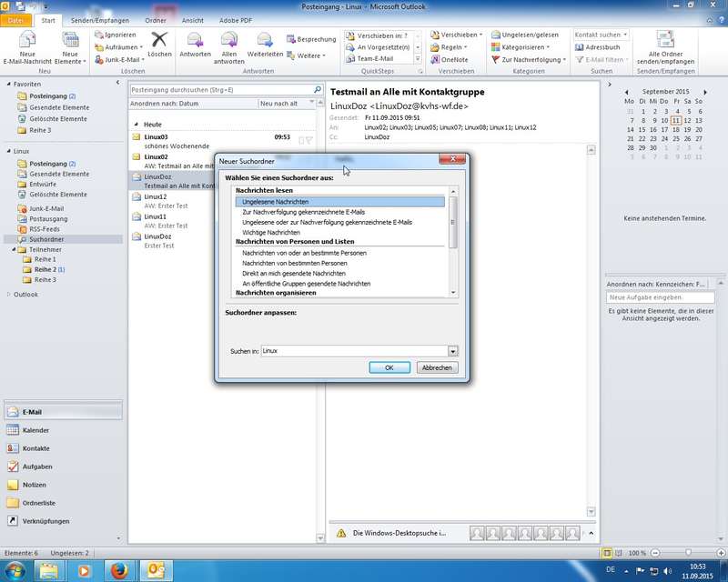Viewport: 728px width, 582px height.
Task: Open Kalender in the navigation pane
Action: (x=36, y=430)
